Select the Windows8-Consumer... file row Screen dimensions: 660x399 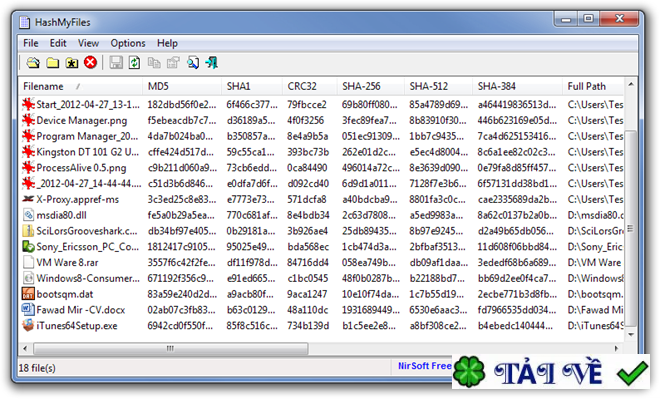point(322,279)
